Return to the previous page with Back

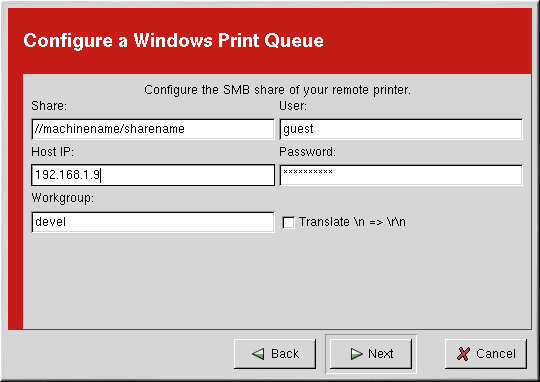[x=275, y=354]
